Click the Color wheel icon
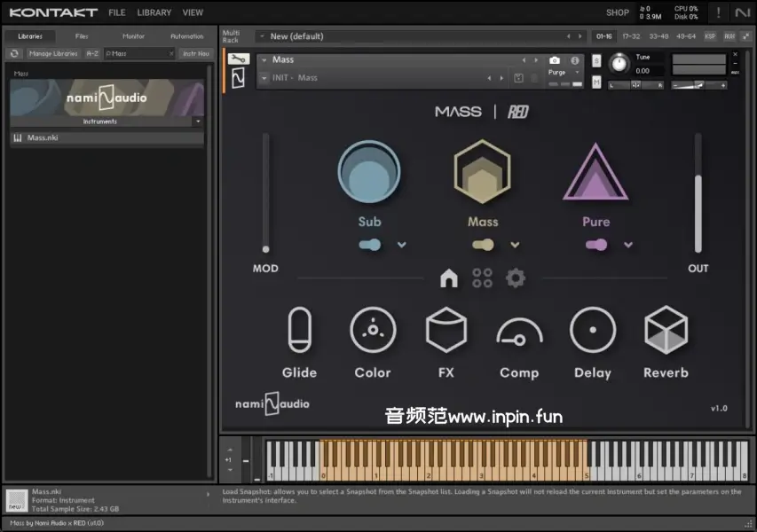 point(373,331)
